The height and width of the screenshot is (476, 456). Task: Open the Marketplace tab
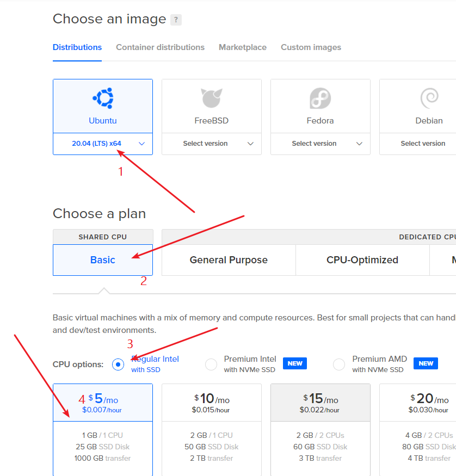[x=243, y=47]
